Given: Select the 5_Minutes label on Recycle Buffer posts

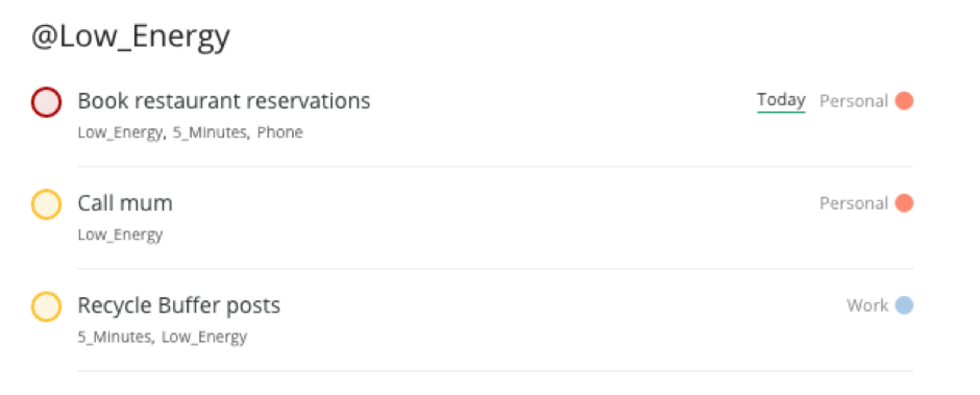Looking at the screenshot, I should coord(116,336).
